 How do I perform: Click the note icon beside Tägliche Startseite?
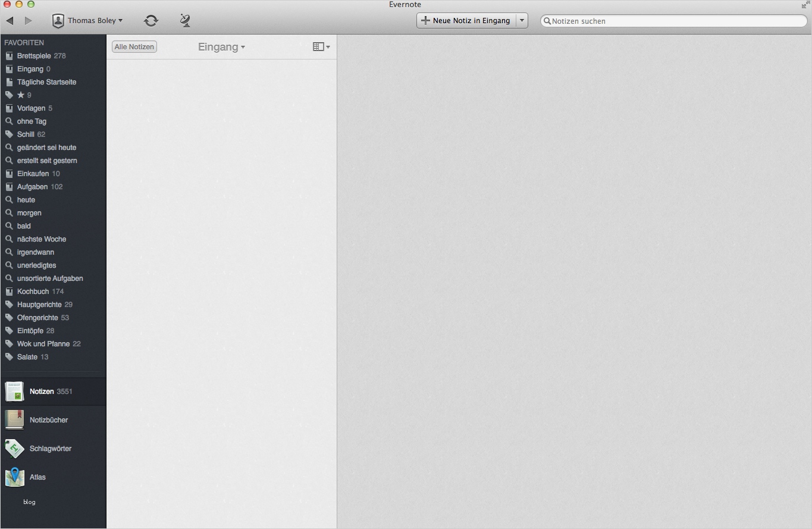pos(9,82)
